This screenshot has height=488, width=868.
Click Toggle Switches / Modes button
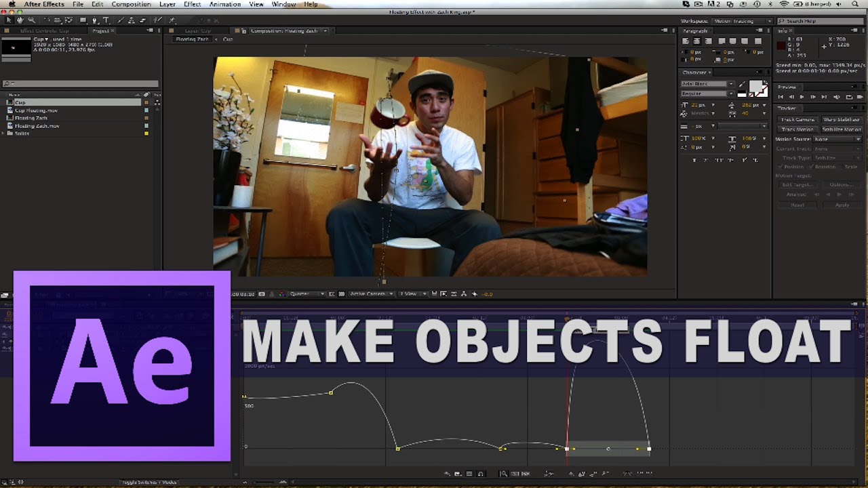(149, 483)
